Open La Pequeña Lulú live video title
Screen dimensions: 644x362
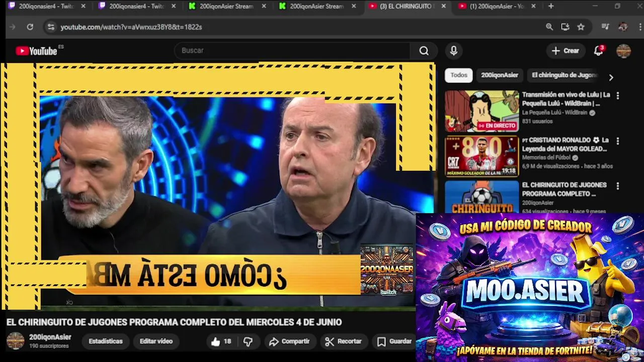(566, 99)
